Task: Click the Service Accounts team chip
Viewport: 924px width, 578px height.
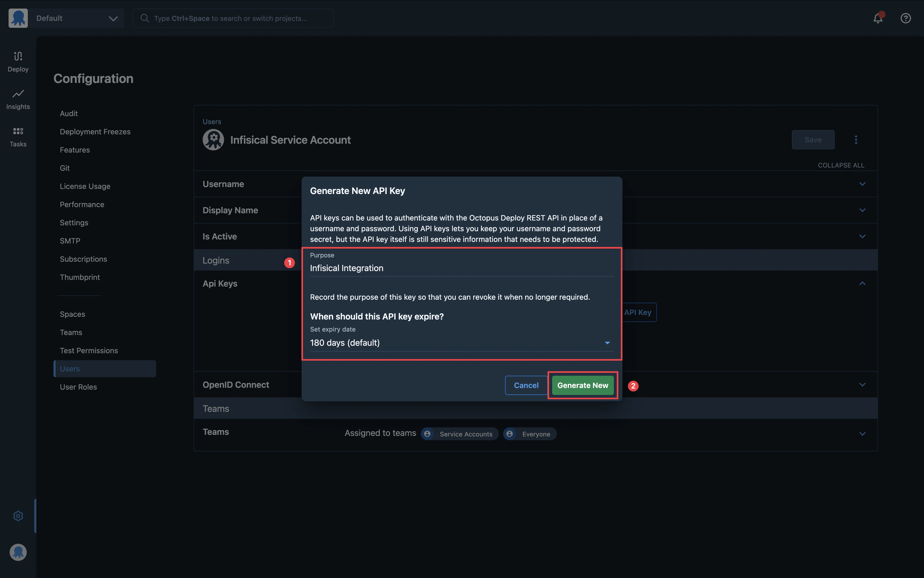Action: (x=460, y=434)
